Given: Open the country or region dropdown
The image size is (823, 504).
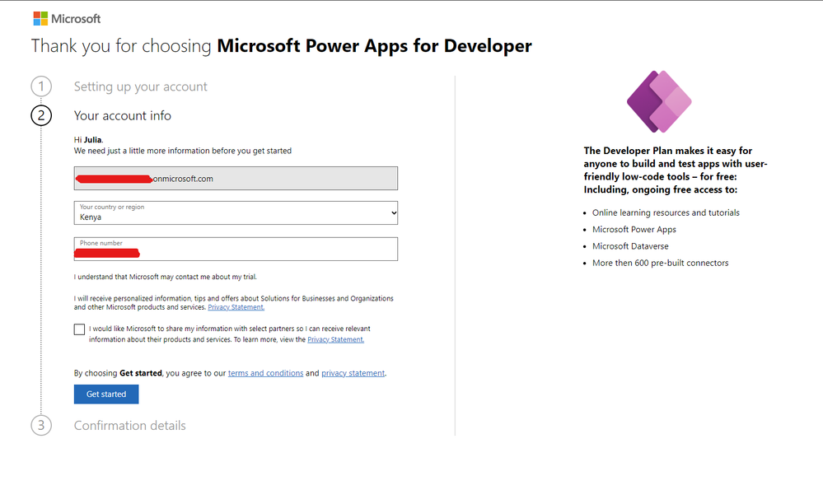Looking at the screenshot, I should [x=236, y=213].
